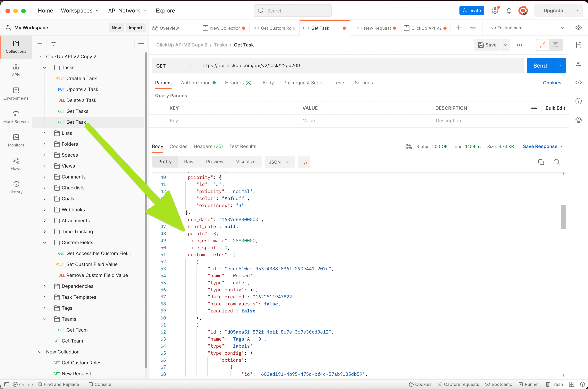
Task: Open the notifications bell
Action: [x=509, y=10]
